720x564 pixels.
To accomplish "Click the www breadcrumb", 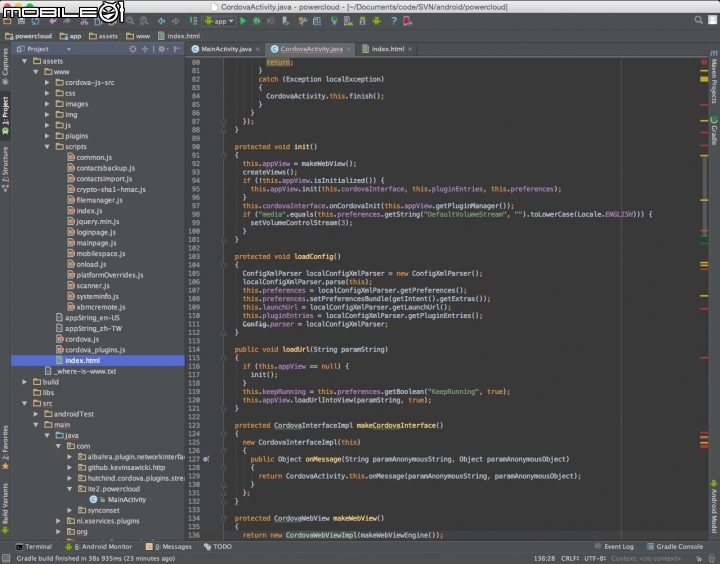I will click(138, 36).
